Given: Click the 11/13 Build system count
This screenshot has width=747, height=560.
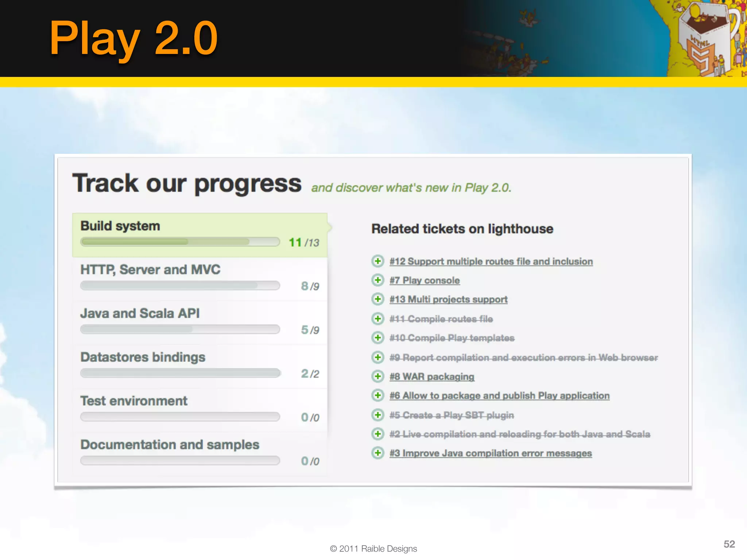Looking at the screenshot, I should click(x=304, y=242).
